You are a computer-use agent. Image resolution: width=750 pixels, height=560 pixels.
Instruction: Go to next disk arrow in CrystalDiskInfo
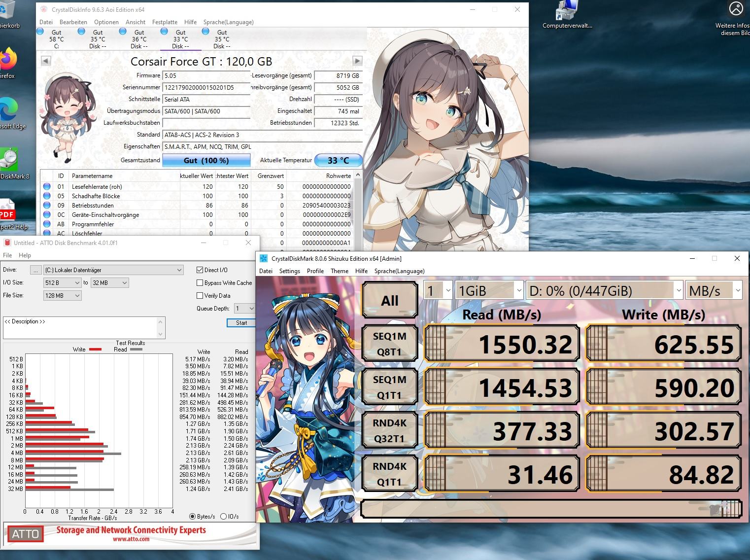(x=357, y=61)
